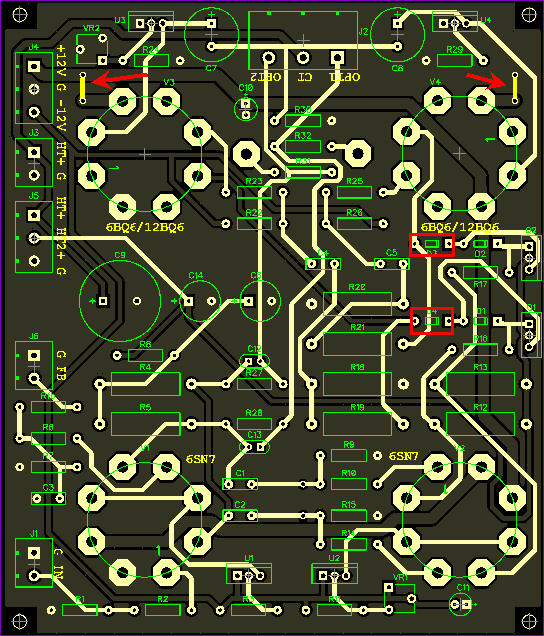Click the C14 capacitor label
The height and width of the screenshot is (636, 544).
pos(196,275)
